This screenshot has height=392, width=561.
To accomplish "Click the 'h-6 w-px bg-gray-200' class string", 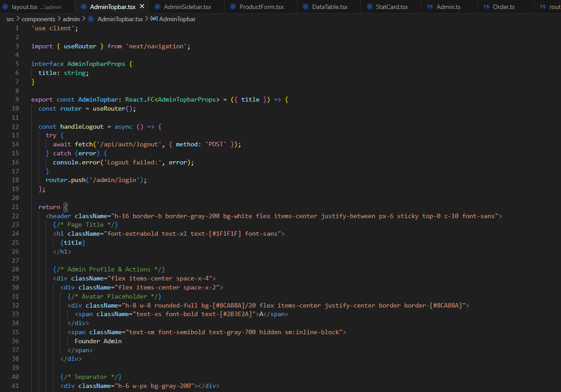I will pos(154,386).
